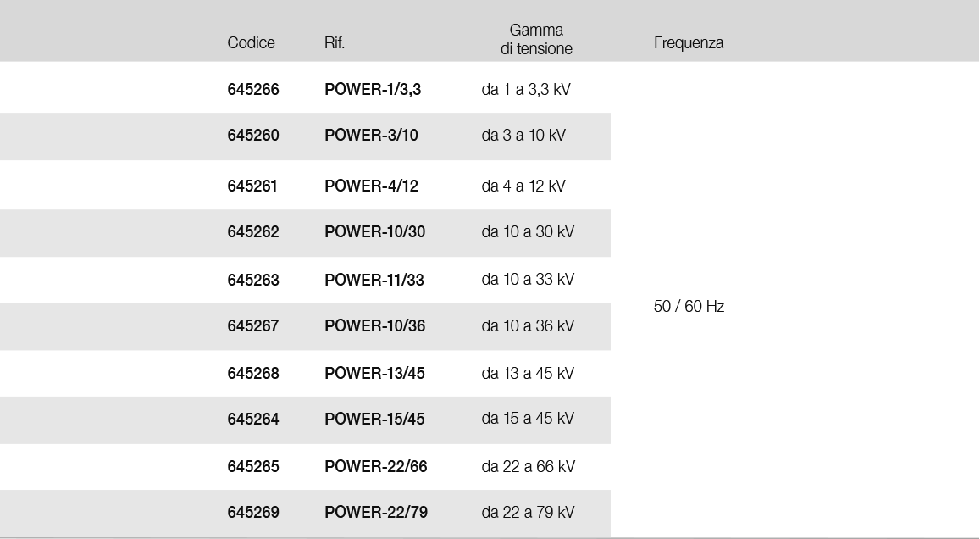Click the Gamma di tensione header

[x=536, y=40]
